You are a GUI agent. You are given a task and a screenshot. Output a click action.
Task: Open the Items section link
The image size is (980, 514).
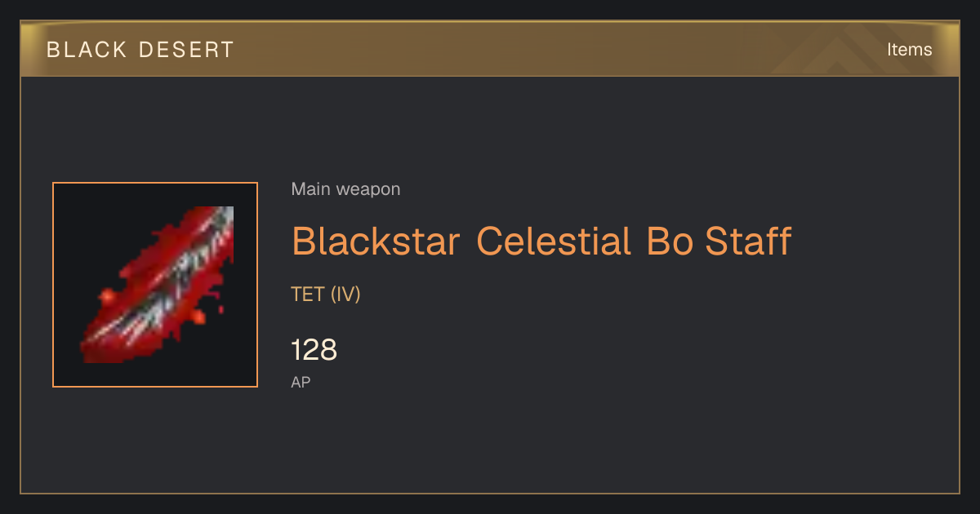tap(909, 50)
